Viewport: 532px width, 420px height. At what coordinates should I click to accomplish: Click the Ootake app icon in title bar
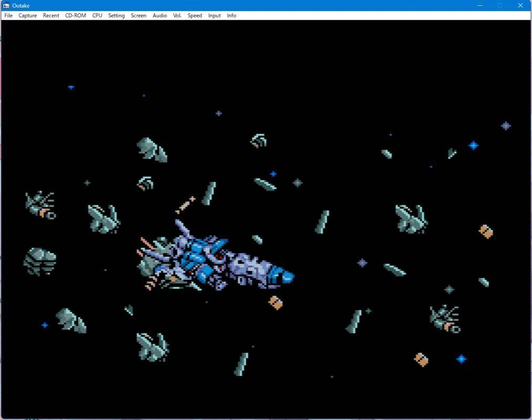6,5
